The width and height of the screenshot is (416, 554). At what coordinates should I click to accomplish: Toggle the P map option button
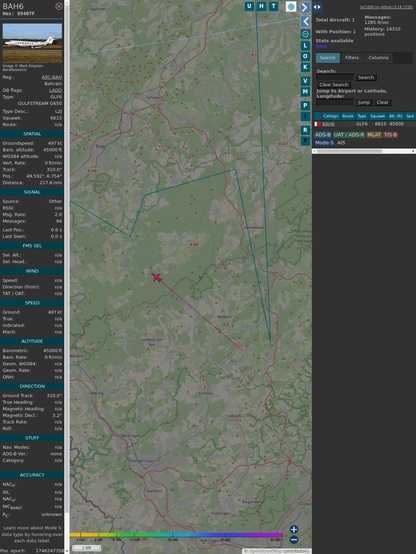coord(305,106)
